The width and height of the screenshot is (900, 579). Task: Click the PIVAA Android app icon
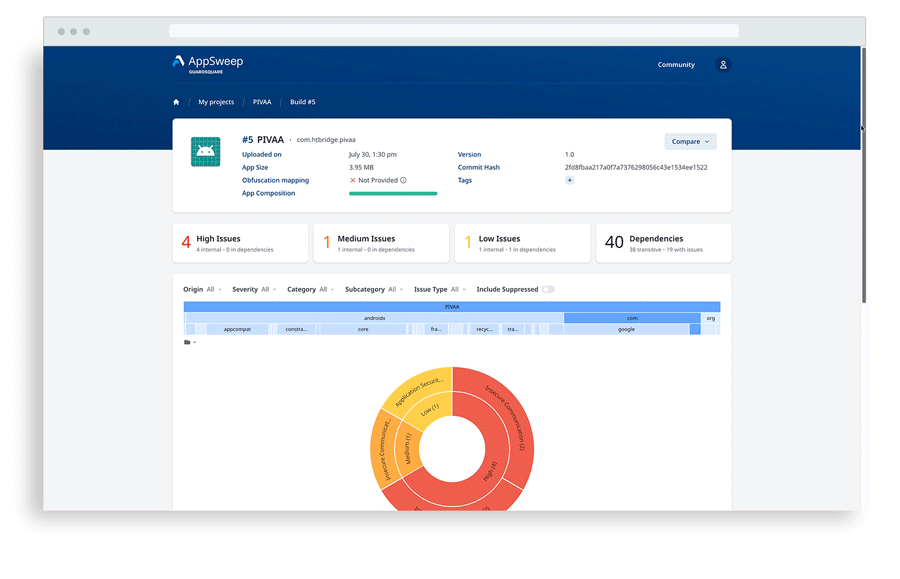[205, 151]
